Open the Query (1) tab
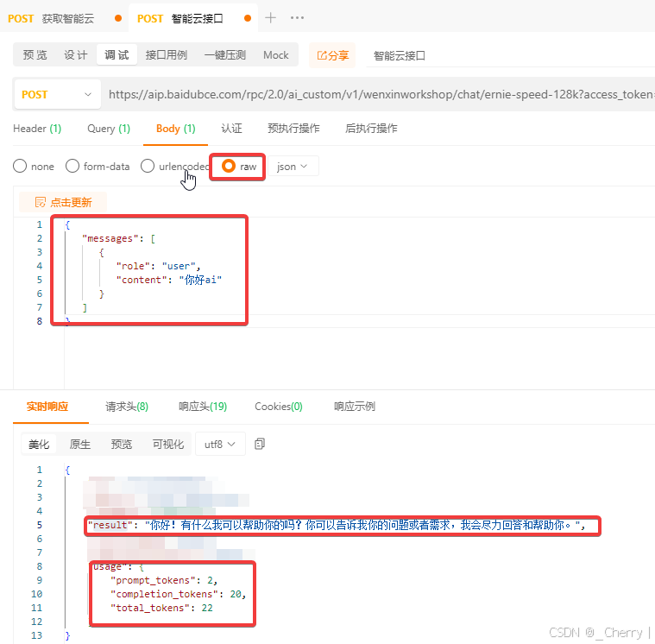Image resolution: width=655 pixels, height=644 pixels. (x=109, y=129)
